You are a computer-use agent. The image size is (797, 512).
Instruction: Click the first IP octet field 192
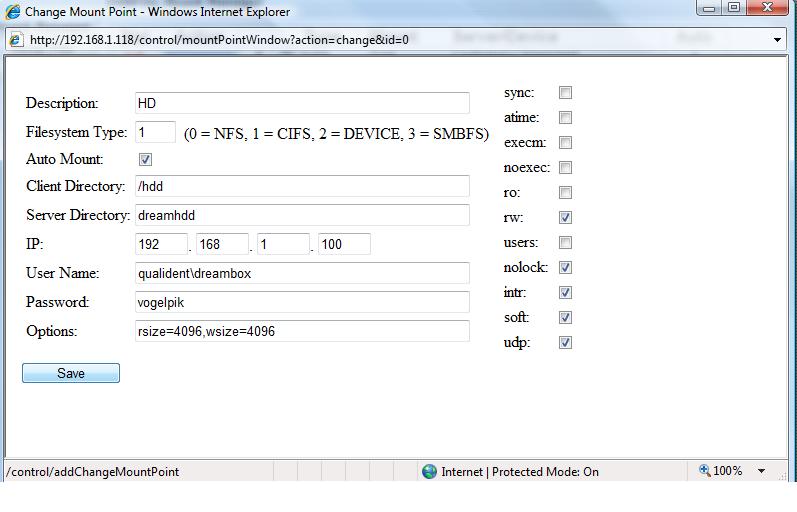tap(162, 244)
